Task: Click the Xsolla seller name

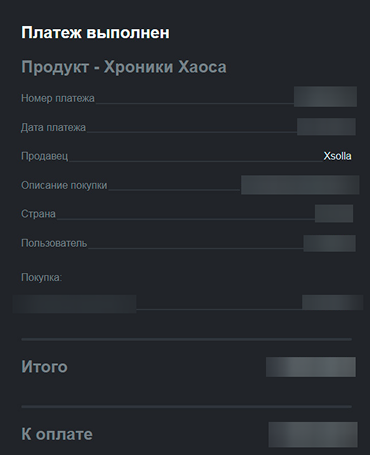Action: click(337, 156)
